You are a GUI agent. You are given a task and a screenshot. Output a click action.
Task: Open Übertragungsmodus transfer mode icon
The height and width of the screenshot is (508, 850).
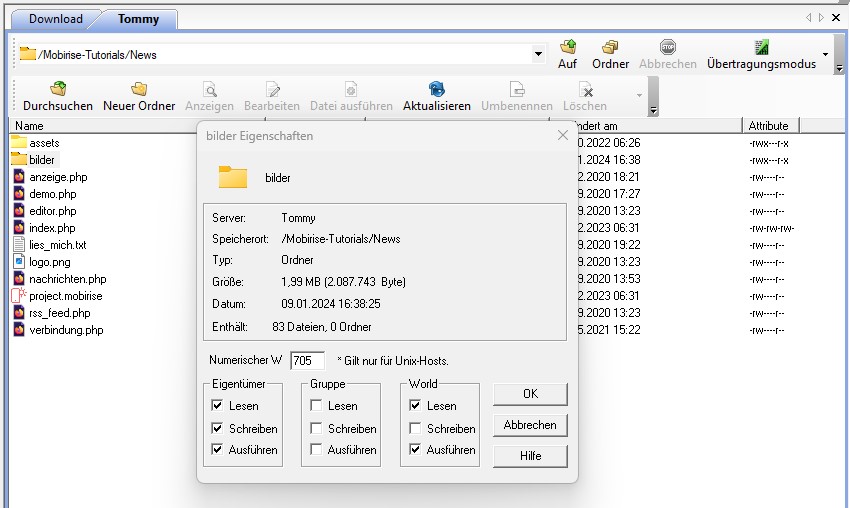coord(761,48)
